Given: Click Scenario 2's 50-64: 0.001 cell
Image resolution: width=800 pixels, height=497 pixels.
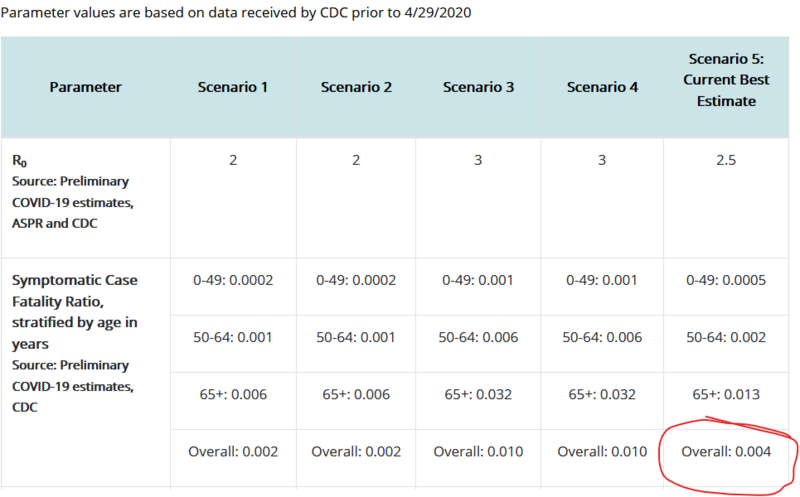Looking at the screenshot, I should pyautogui.click(x=355, y=337).
